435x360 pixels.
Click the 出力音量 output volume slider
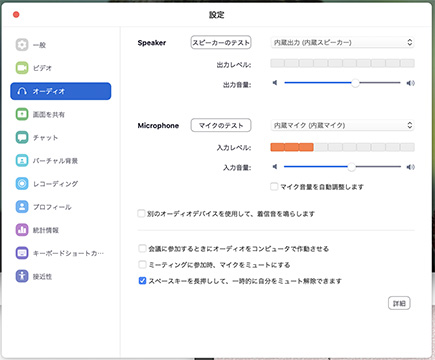(342, 83)
